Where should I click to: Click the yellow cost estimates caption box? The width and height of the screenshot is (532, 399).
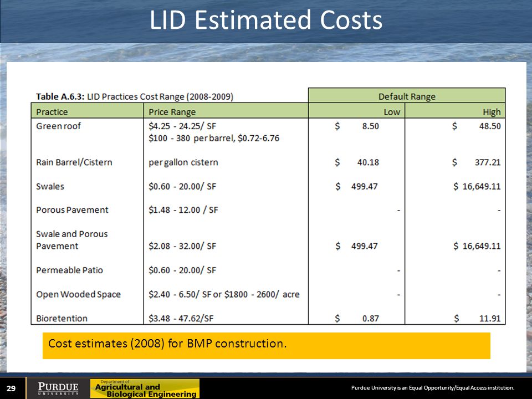(x=267, y=345)
